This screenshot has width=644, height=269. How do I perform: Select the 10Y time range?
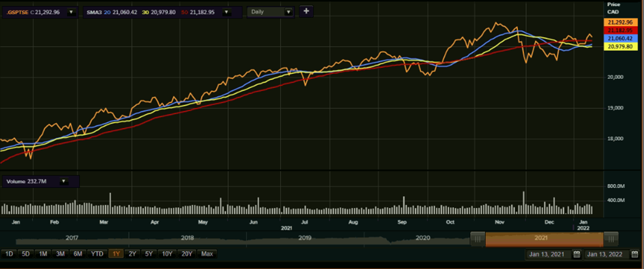coord(167,254)
